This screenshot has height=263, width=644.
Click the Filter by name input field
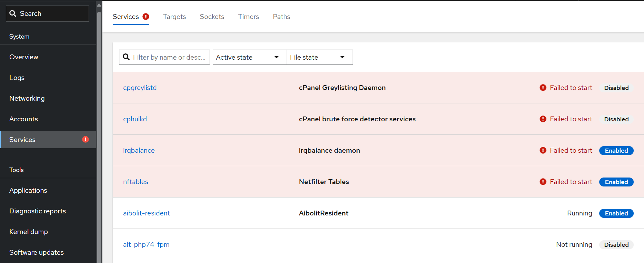coord(169,57)
